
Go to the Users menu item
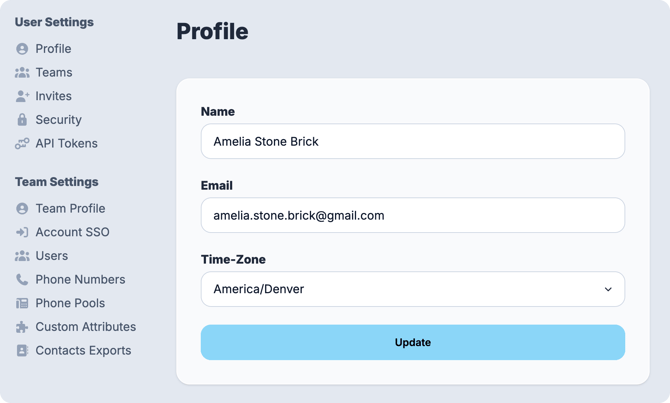[x=52, y=256]
